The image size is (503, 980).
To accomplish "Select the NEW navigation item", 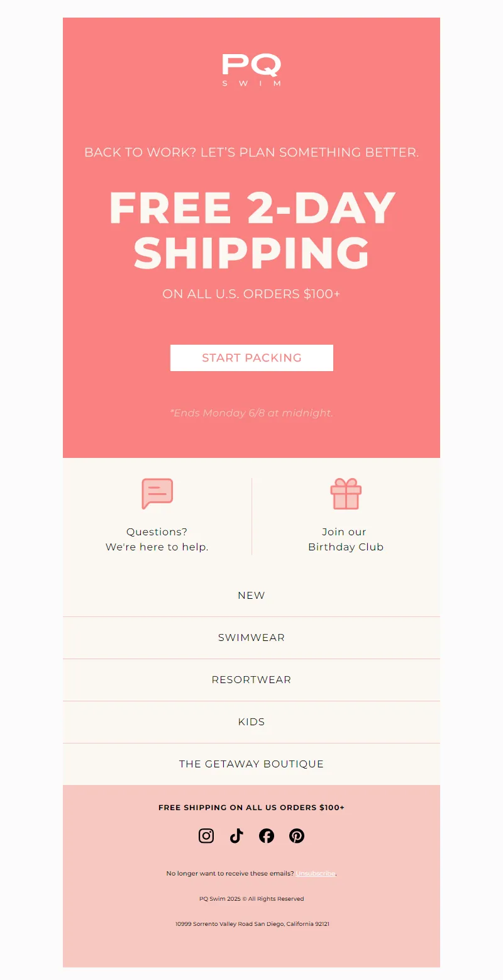I will pyautogui.click(x=251, y=596).
